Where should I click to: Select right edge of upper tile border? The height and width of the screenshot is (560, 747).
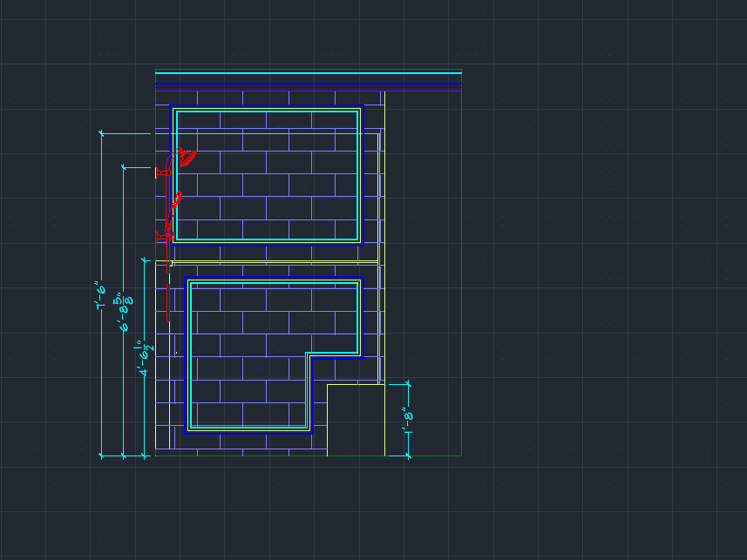361,174
